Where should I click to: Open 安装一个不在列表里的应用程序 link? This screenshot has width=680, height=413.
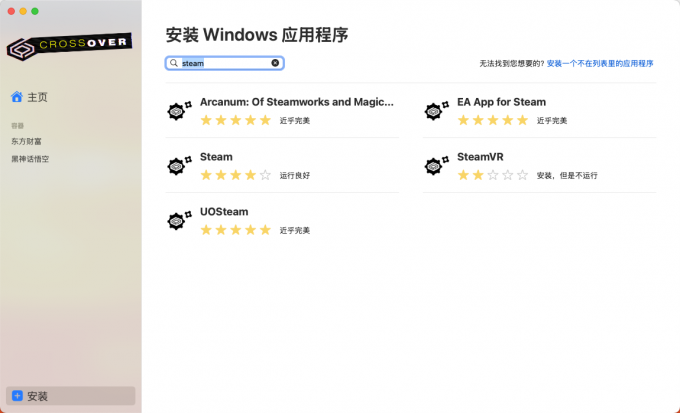(600, 64)
